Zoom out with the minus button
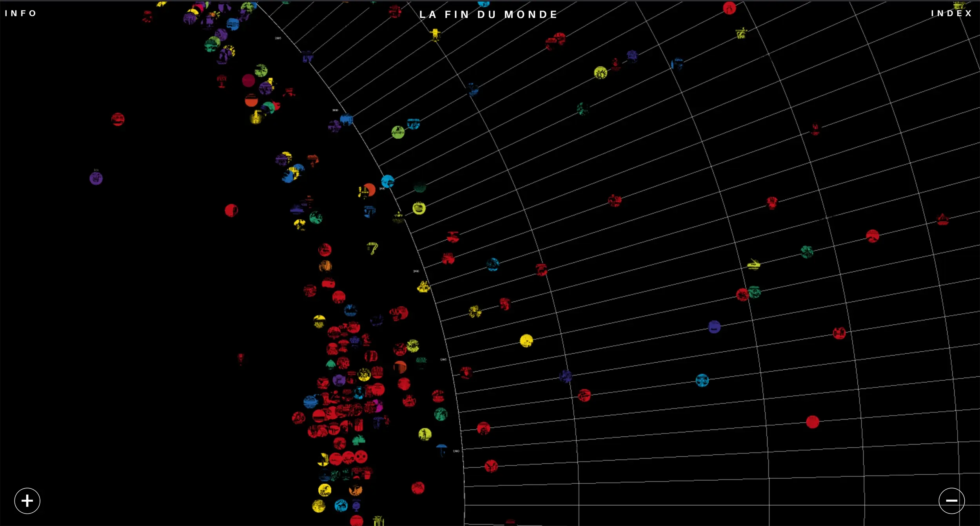 [951, 501]
